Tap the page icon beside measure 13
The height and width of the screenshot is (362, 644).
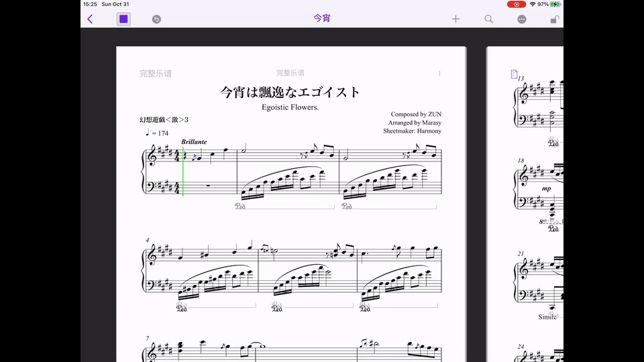[514, 74]
